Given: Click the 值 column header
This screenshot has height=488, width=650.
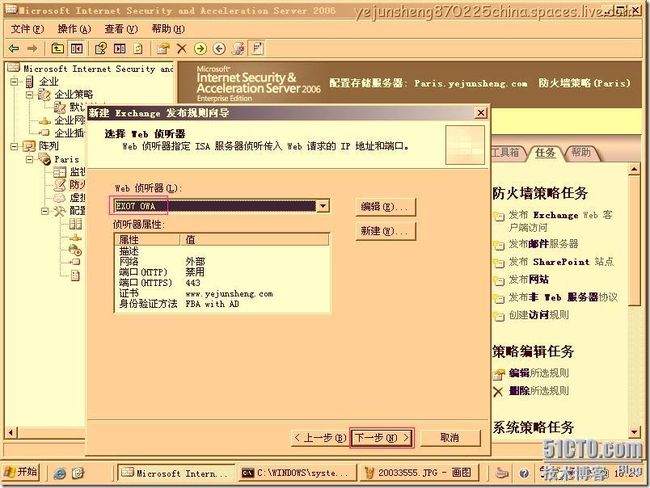Looking at the screenshot, I should point(255,239).
